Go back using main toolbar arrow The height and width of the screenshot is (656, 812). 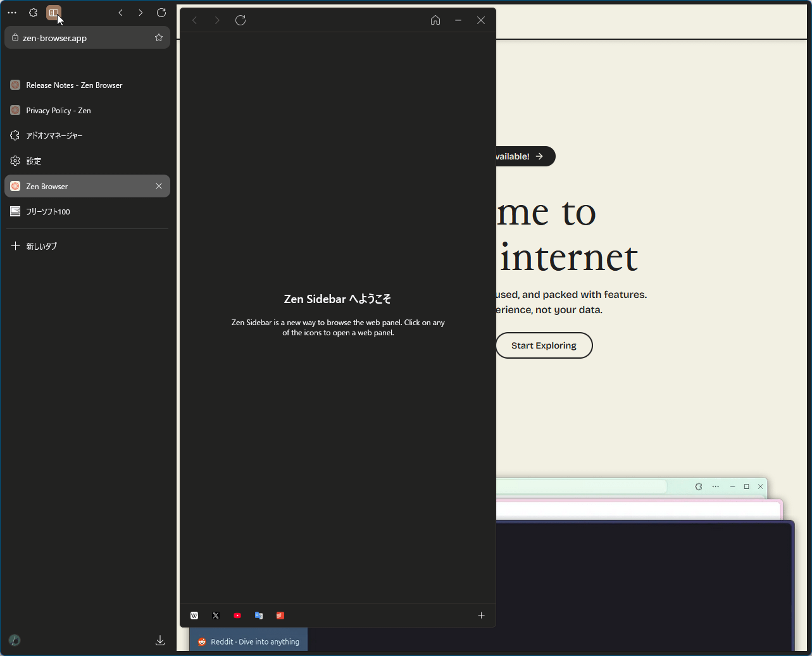tap(120, 13)
